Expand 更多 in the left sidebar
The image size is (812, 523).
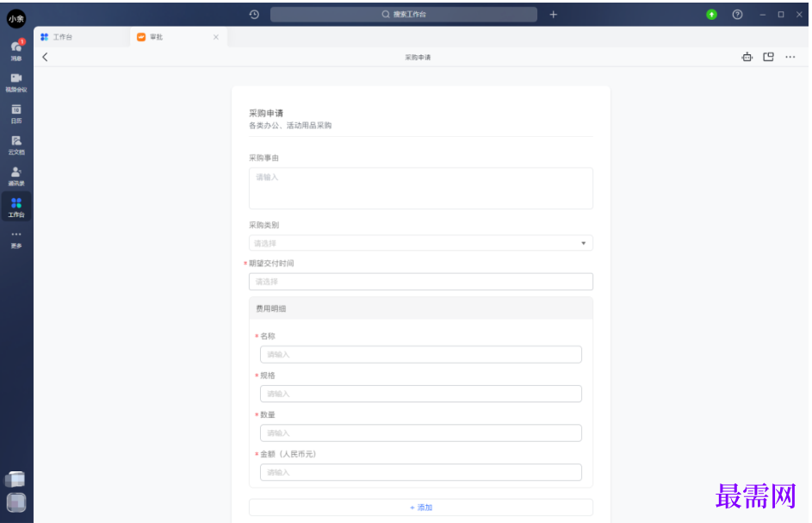(x=16, y=238)
